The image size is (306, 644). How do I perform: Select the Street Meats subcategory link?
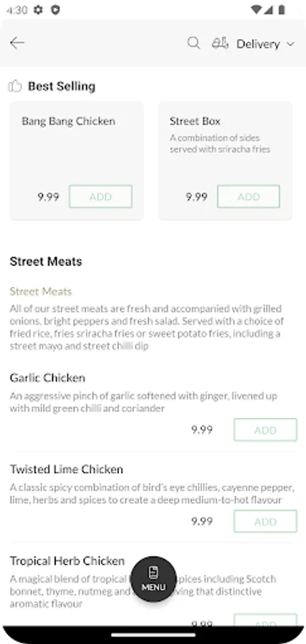(41, 292)
